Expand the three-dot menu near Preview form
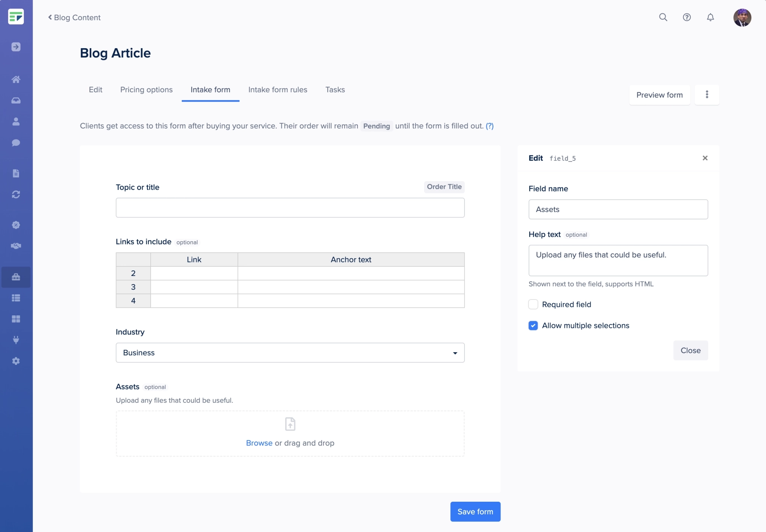 tap(707, 95)
